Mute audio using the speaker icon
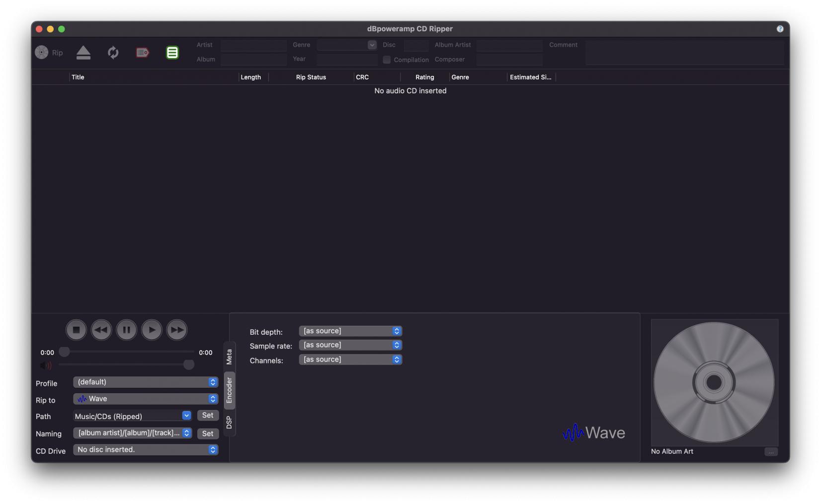This screenshot has height=504, width=821. 46,365
